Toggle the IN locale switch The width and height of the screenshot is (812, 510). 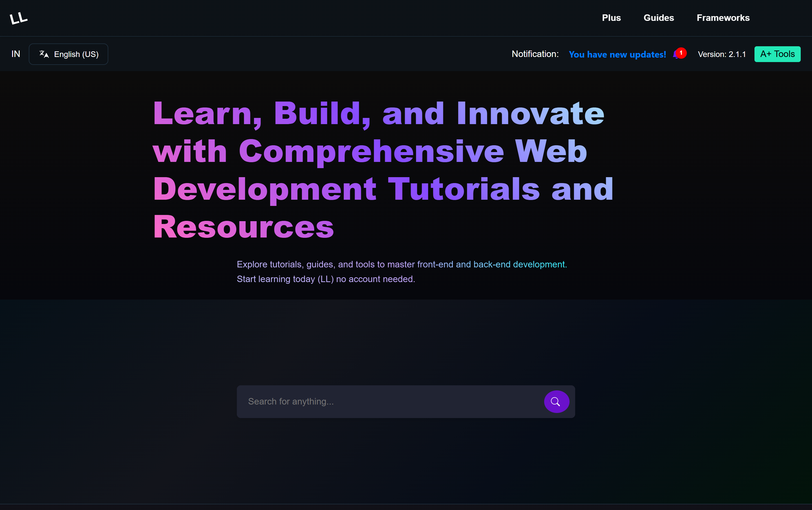point(15,54)
